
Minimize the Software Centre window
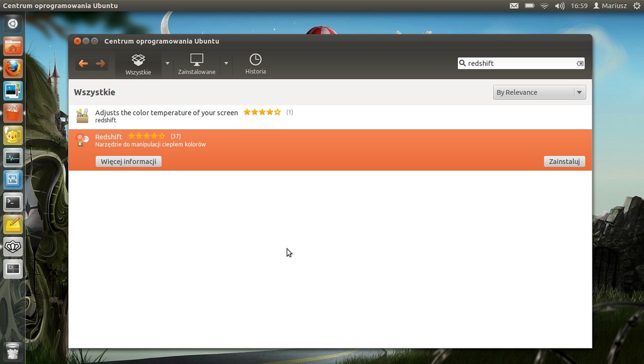(x=86, y=41)
